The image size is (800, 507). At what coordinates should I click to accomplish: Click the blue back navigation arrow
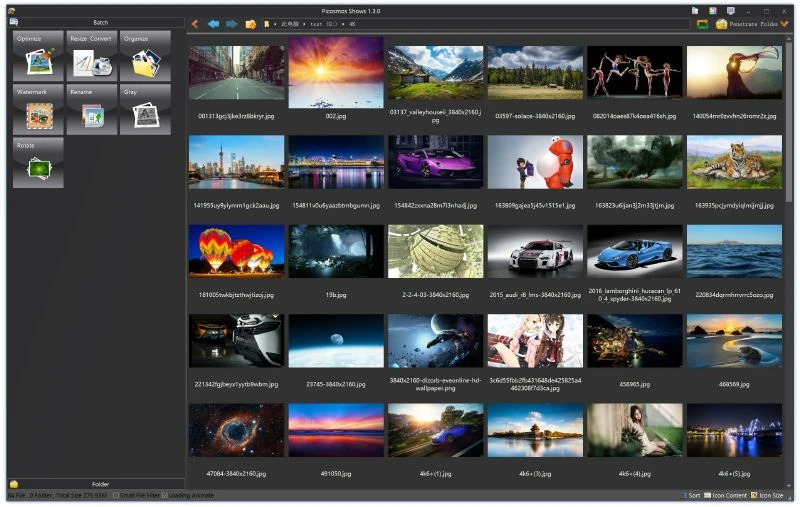point(213,24)
